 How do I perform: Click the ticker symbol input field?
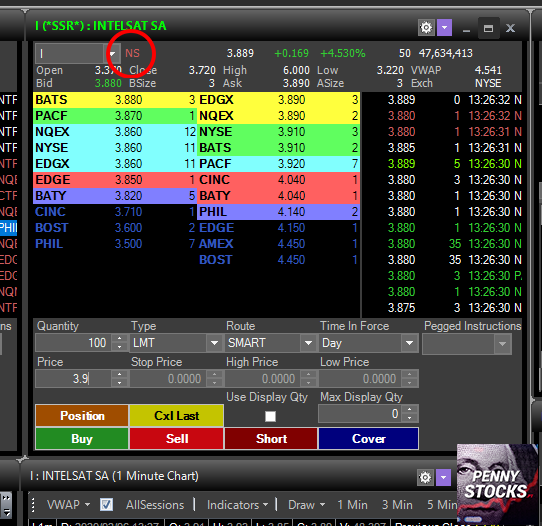point(70,54)
